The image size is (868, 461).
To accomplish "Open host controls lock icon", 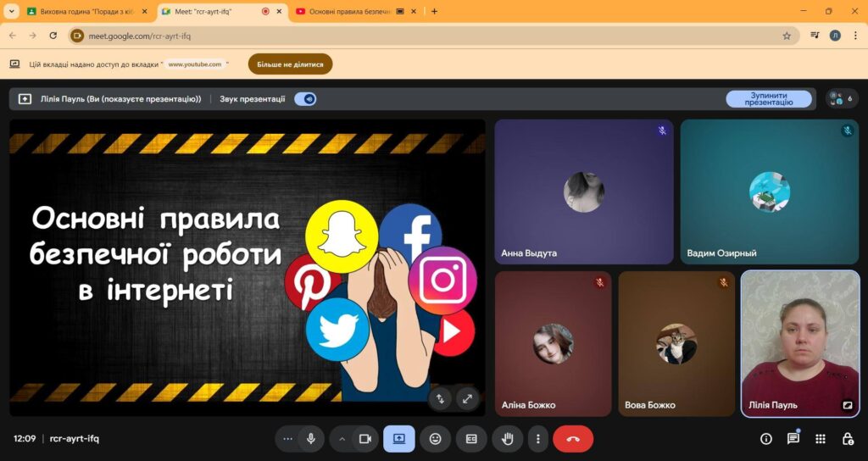I will pyautogui.click(x=848, y=439).
